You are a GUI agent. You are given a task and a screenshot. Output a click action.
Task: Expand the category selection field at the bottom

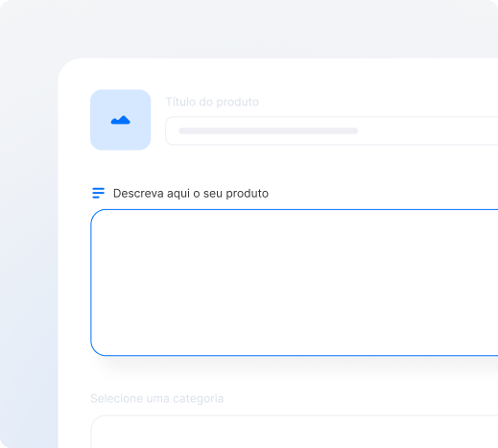pyautogui.click(x=295, y=432)
